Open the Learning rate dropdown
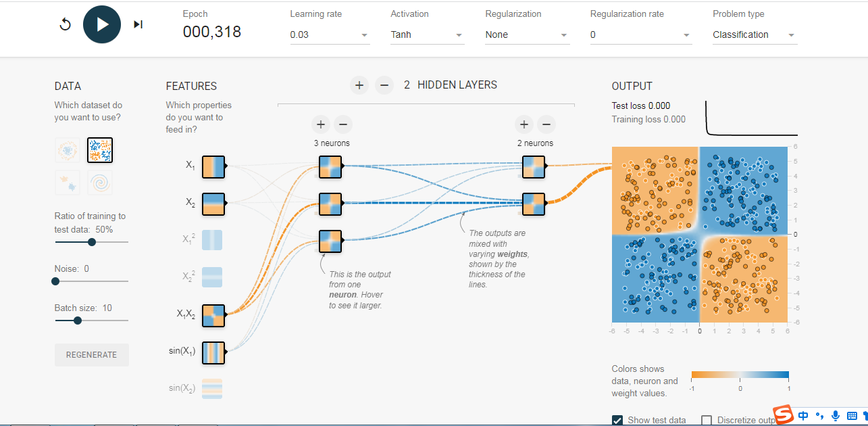Image resolution: width=868 pixels, height=426 pixels. click(330, 34)
